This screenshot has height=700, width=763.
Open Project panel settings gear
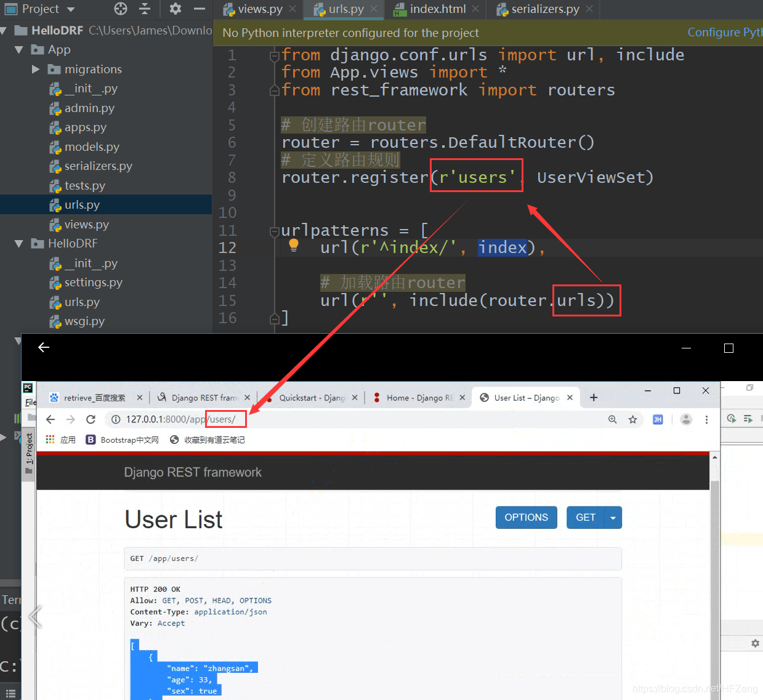[x=176, y=9]
